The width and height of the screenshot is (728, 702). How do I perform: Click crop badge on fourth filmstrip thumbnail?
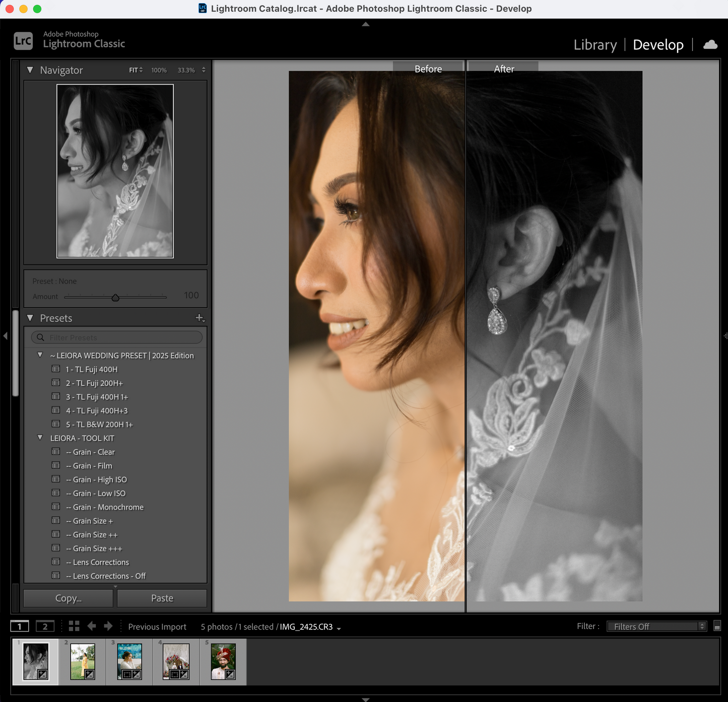pyautogui.click(x=174, y=674)
